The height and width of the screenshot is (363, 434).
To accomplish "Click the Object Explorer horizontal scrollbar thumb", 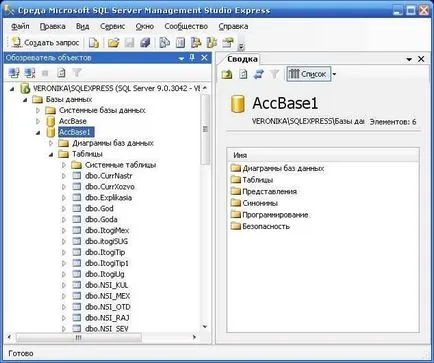I will coord(79,338).
